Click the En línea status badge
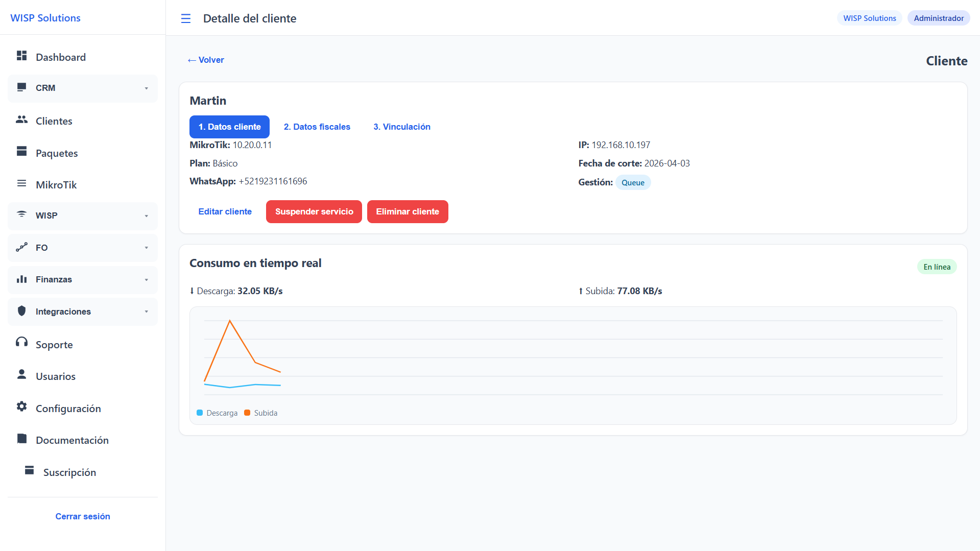 (936, 266)
